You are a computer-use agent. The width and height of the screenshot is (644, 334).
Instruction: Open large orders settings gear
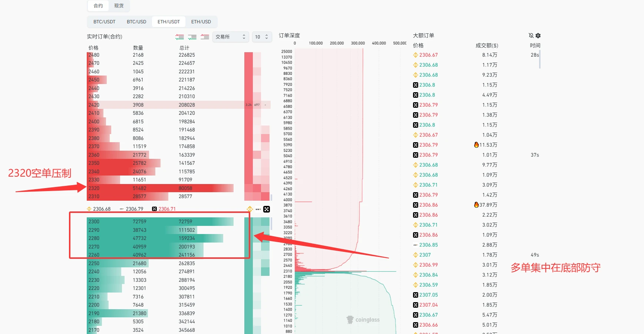point(538,36)
